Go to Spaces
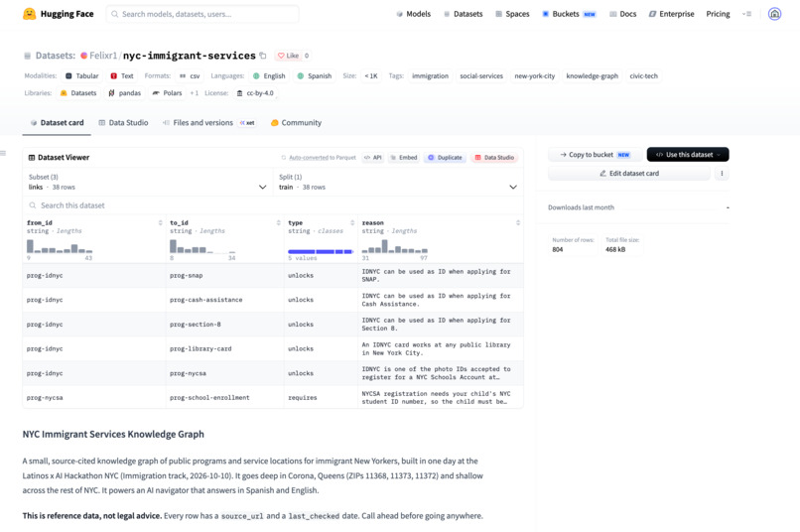Image resolution: width=800 pixels, height=532 pixels. [x=512, y=14]
